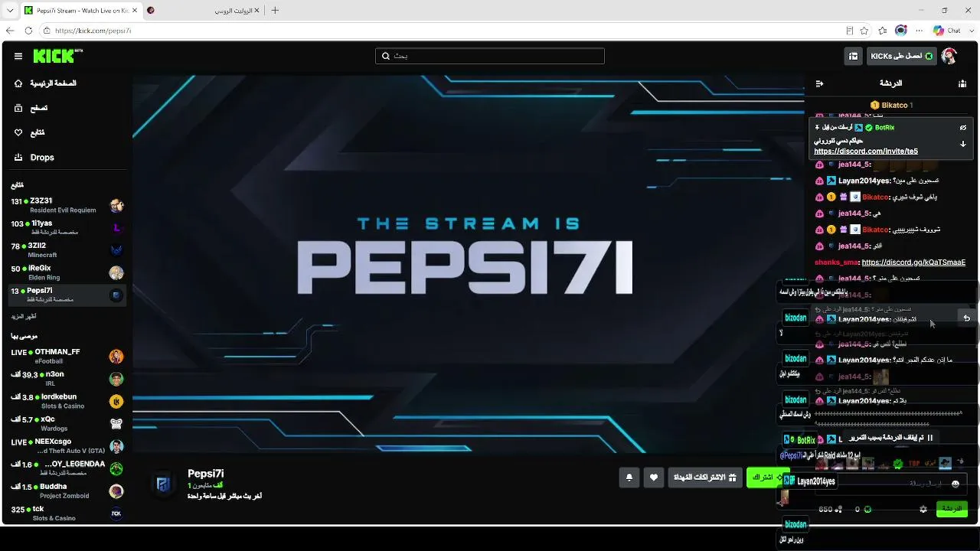This screenshot has height=551, width=980.
Task: Open the Drops sidebar item
Action: [67, 157]
